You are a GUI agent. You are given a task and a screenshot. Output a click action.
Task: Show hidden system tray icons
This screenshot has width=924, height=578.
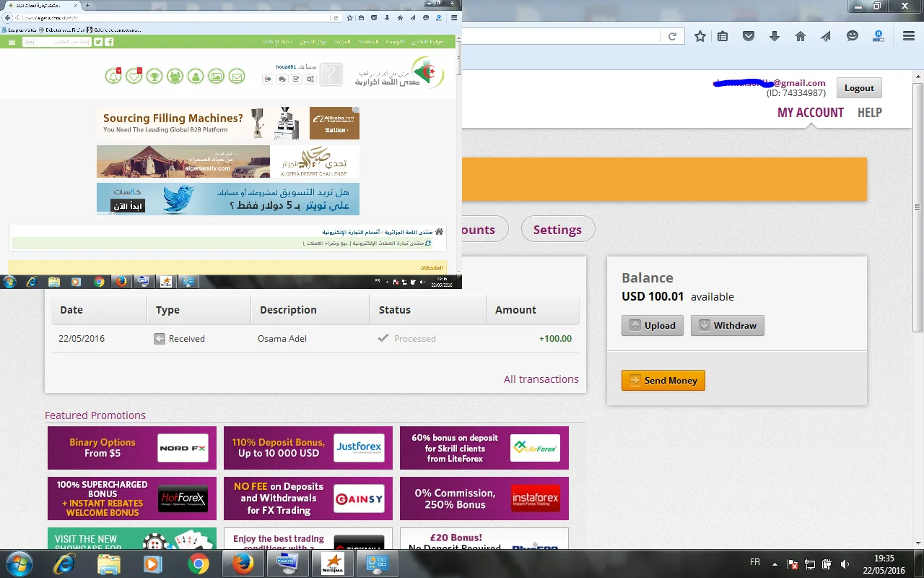[x=775, y=564]
